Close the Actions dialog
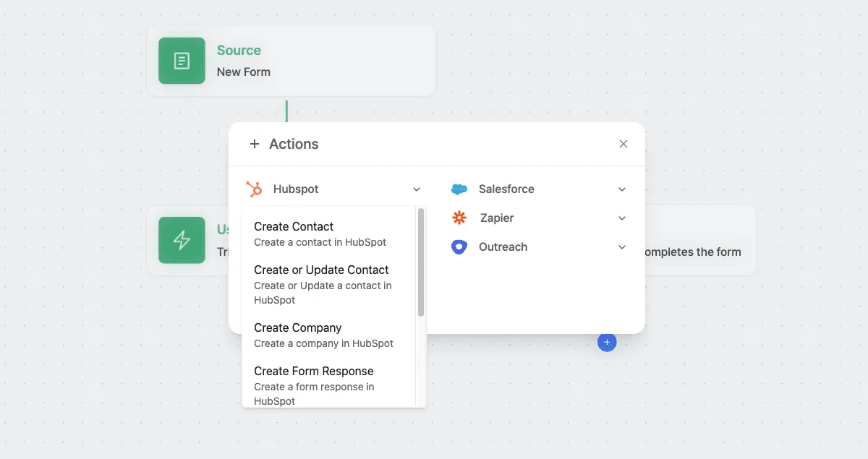 (x=624, y=144)
